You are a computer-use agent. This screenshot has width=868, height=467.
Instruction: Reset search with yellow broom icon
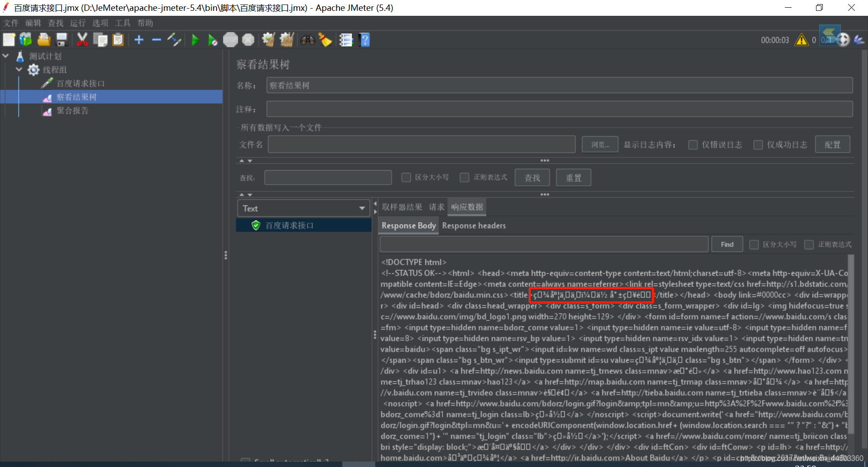tap(325, 40)
